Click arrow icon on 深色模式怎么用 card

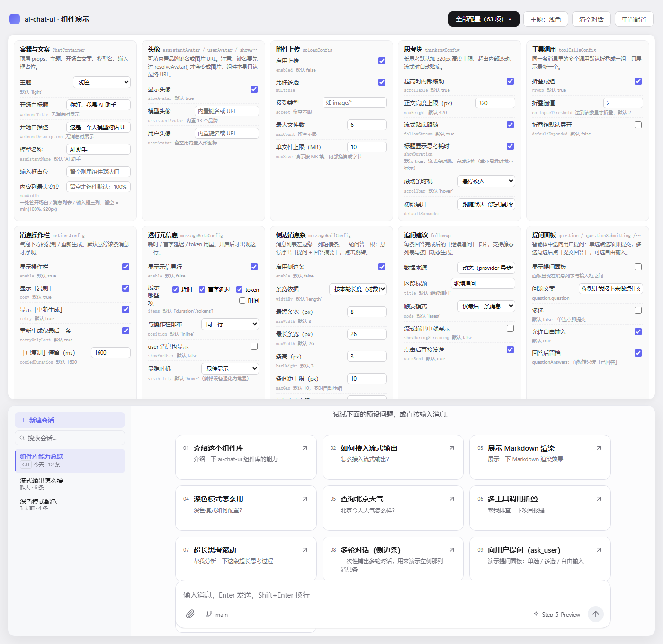pyautogui.click(x=305, y=499)
